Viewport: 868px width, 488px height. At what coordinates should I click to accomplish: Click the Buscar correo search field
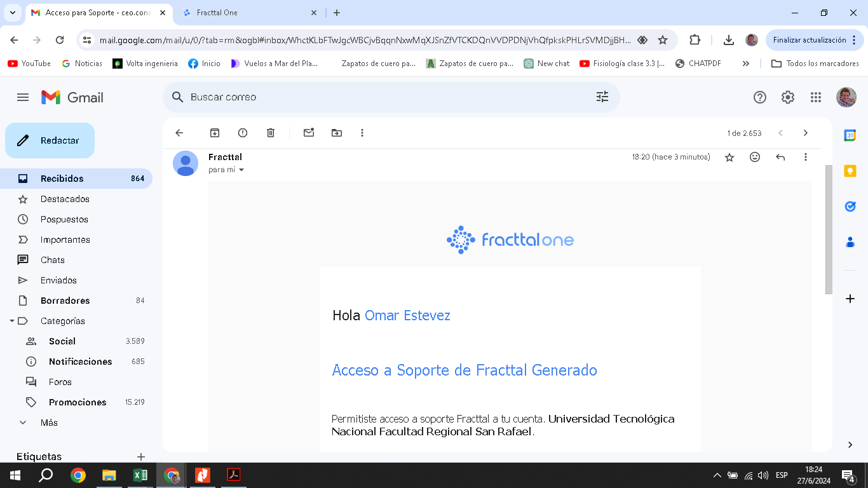(x=381, y=97)
